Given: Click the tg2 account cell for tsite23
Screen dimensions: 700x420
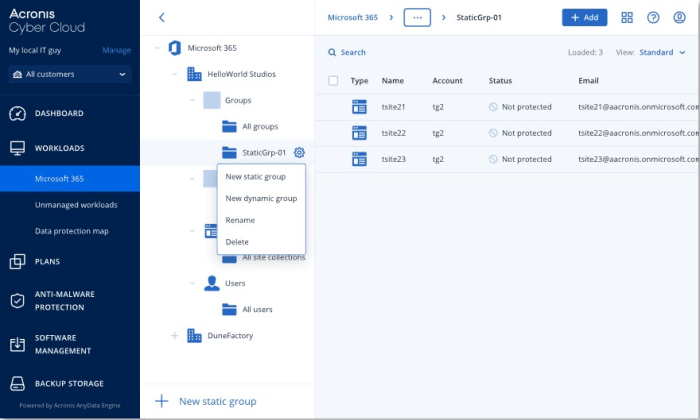Looking at the screenshot, I should pyautogui.click(x=438, y=159).
